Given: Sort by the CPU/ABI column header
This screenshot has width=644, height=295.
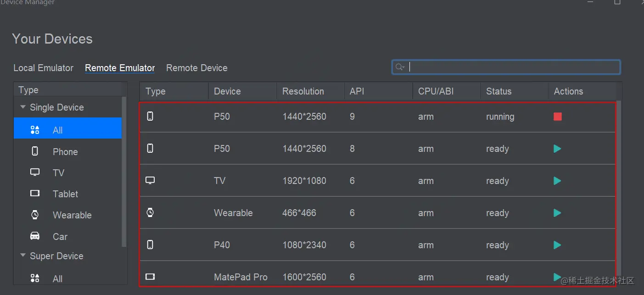Looking at the screenshot, I should pyautogui.click(x=446, y=91).
